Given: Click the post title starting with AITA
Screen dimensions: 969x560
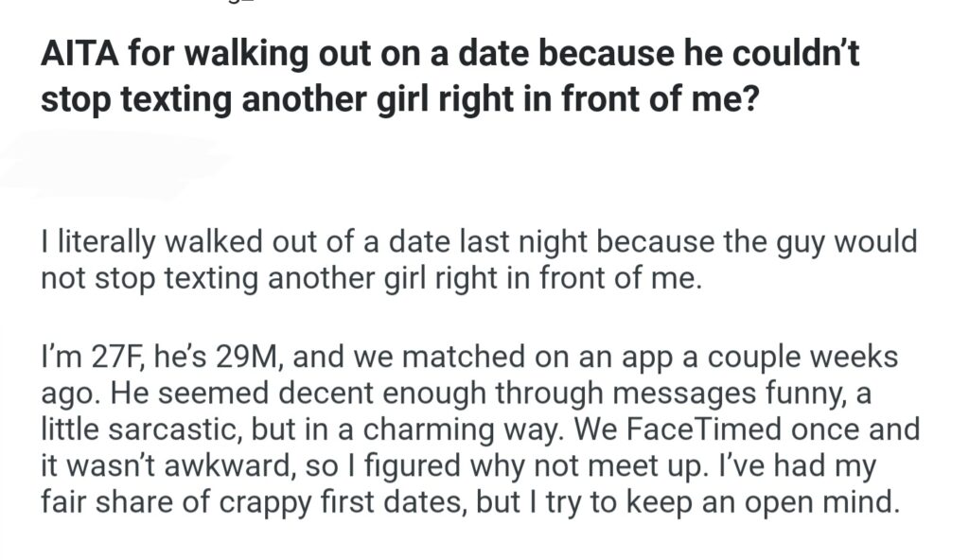Looking at the screenshot, I should 449,76.
